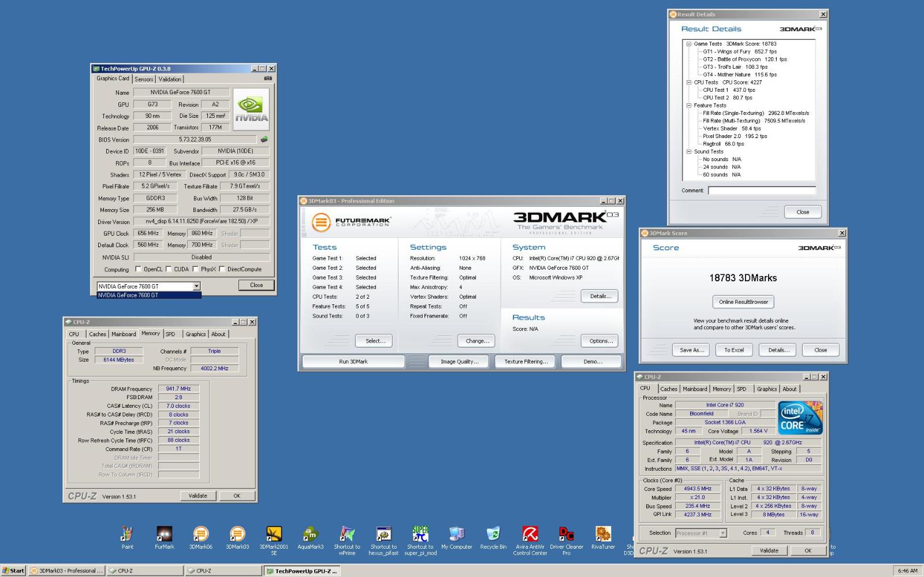This screenshot has width=924, height=577.
Task: Open Driver Cleaner Pro desktop icon
Action: (x=567, y=534)
